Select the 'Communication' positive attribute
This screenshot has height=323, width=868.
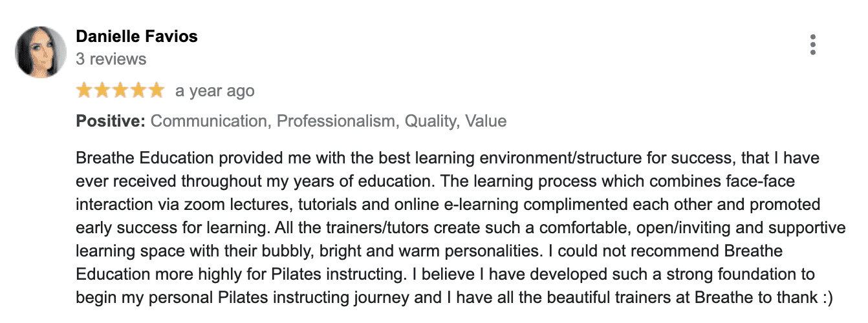pos(208,121)
